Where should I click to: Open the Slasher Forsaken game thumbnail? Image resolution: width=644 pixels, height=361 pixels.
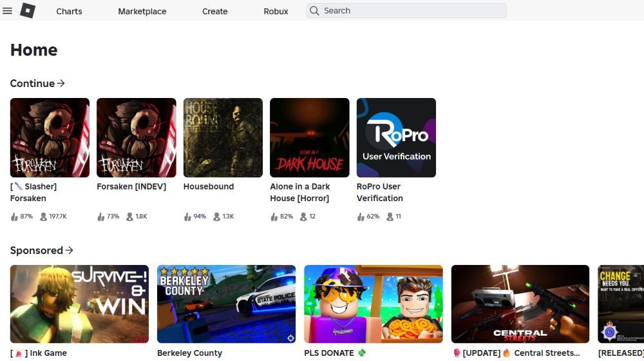[50, 138]
